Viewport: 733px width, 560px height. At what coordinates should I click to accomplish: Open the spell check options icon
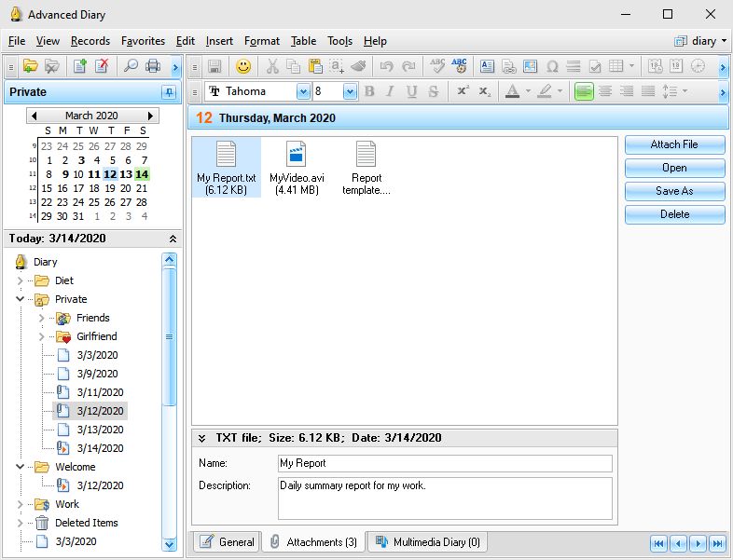(459, 66)
